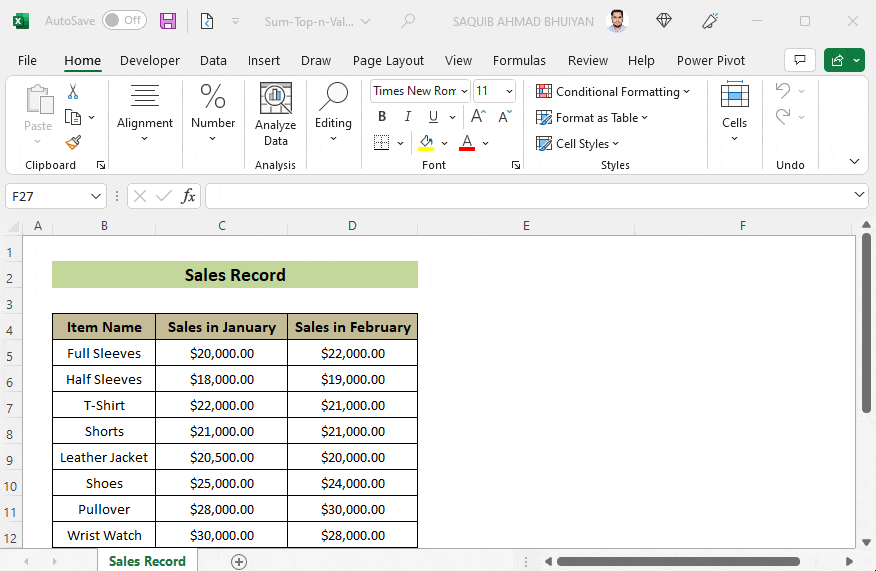This screenshot has width=876, height=571.
Task: Click the Cut scissors icon
Action: (73, 91)
